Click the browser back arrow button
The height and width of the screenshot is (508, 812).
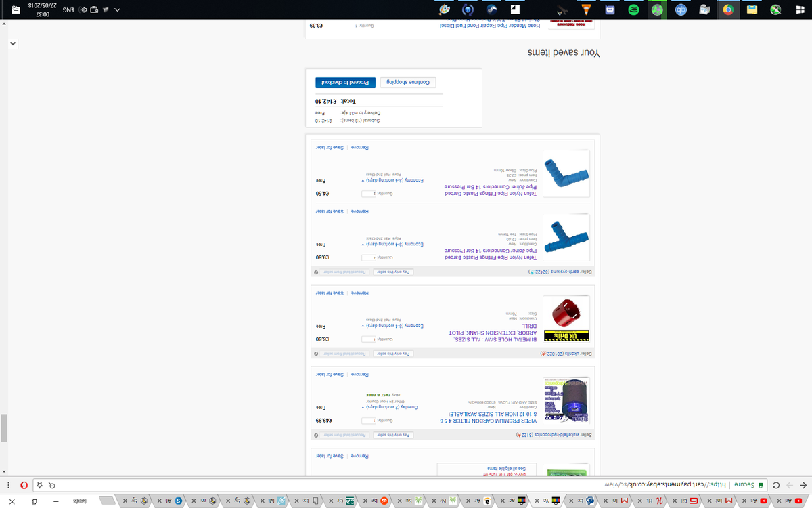tap(802, 485)
